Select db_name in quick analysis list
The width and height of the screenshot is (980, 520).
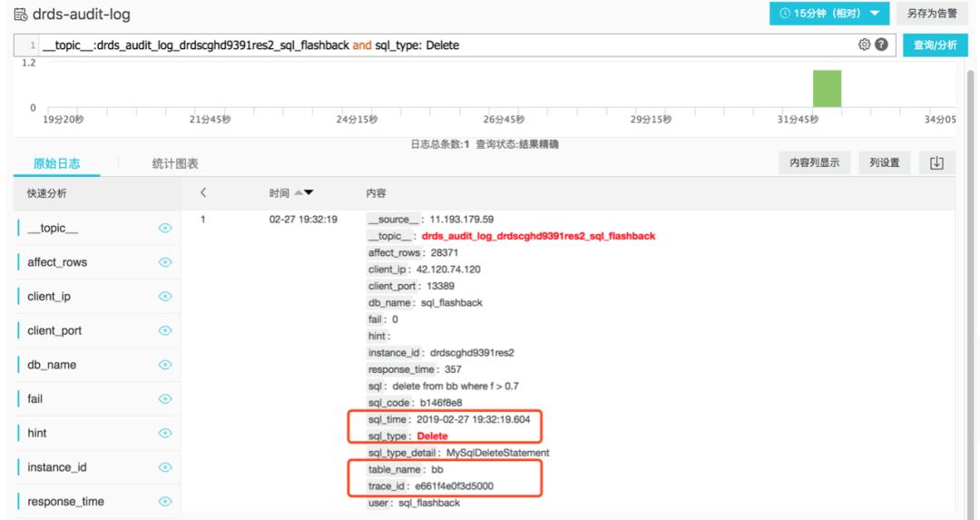(x=52, y=365)
